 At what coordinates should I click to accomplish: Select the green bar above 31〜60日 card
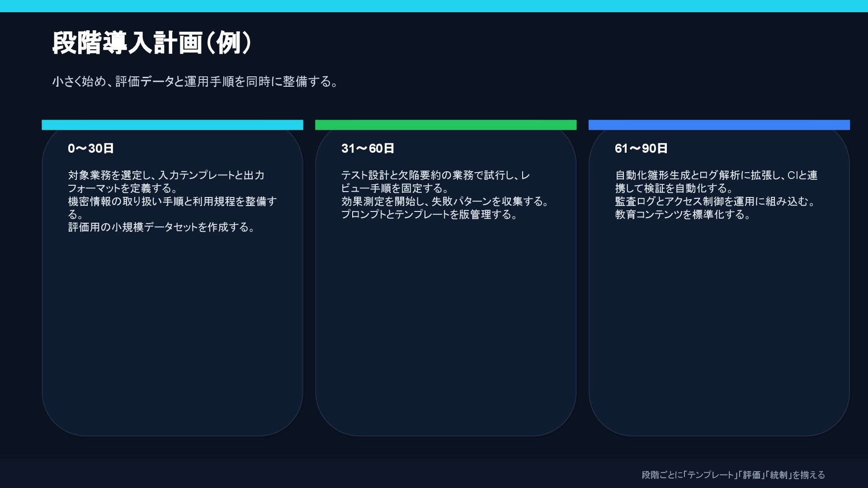pyautogui.click(x=445, y=125)
